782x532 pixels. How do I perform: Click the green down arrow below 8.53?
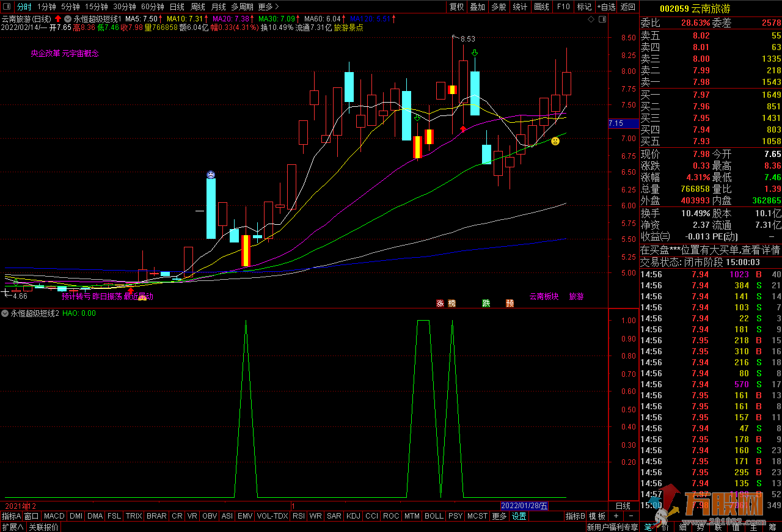click(x=474, y=54)
